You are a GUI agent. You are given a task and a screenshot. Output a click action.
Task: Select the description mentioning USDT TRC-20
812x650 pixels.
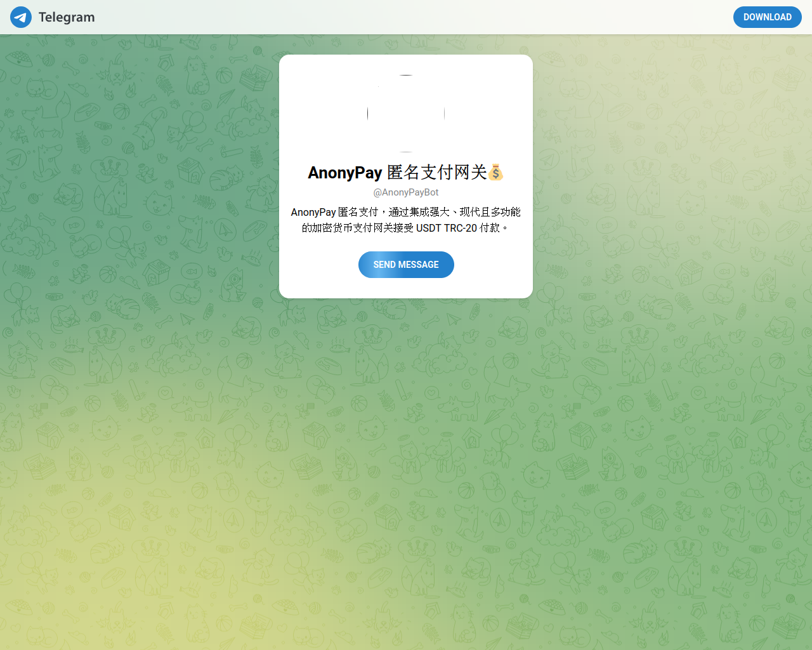pos(406,220)
